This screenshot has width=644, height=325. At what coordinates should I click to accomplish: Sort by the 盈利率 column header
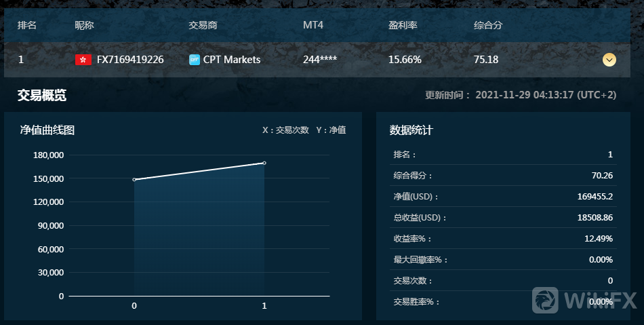pos(403,25)
